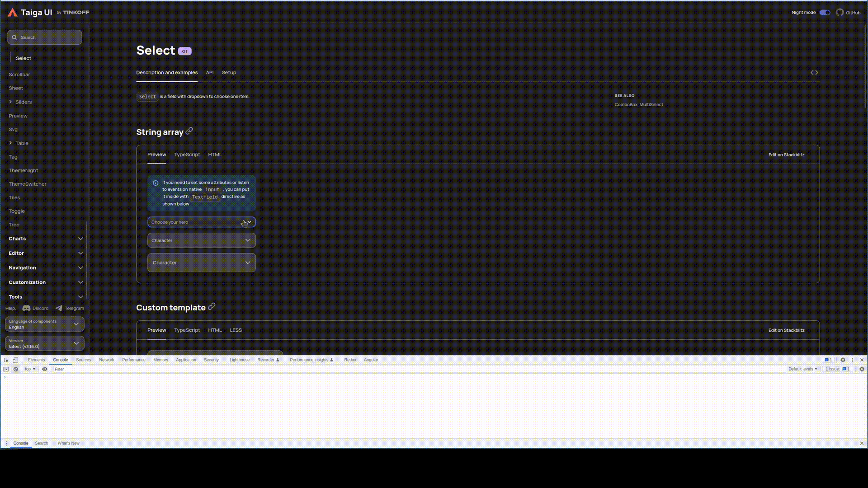
Task: Toggle the Night mode switch
Action: click(x=825, y=13)
